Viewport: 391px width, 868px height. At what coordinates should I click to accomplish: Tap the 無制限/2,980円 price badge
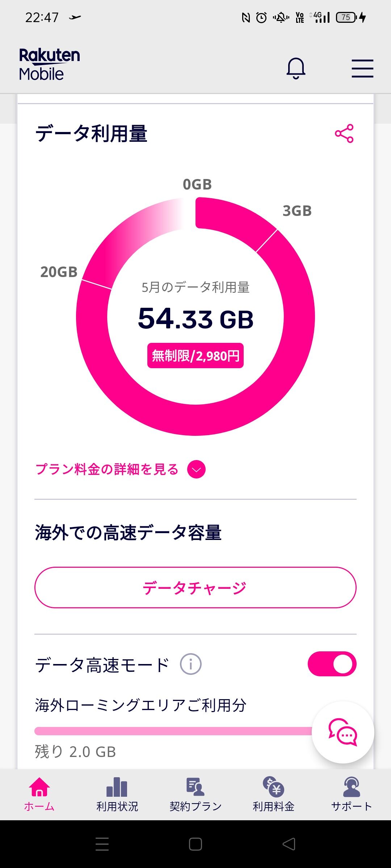click(x=195, y=356)
